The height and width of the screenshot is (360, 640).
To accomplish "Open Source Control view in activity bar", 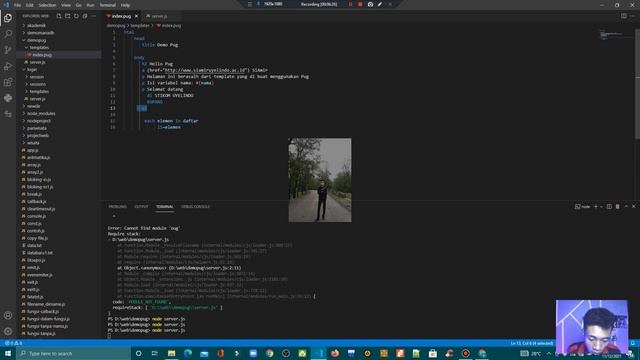I will [x=8, y=50].
